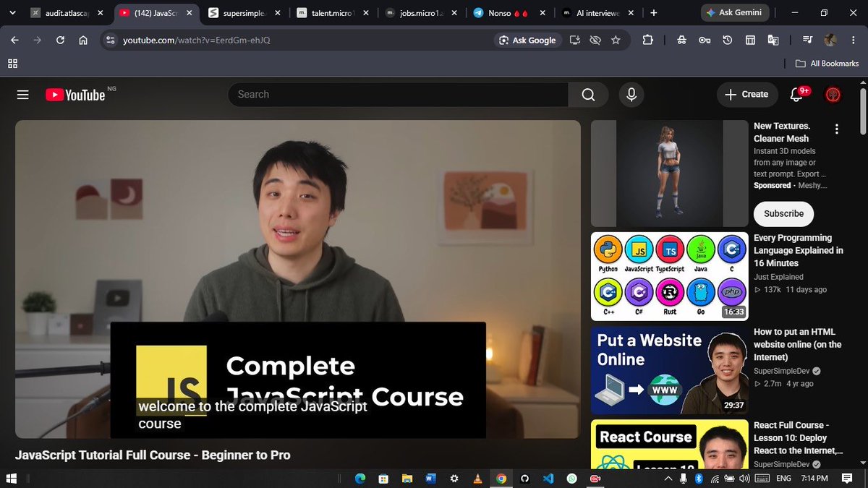Click the JavaScript Tutorial Full Course title text
Image resolution: width=868 pixels, height=488 pixels.
coord(153,455)
